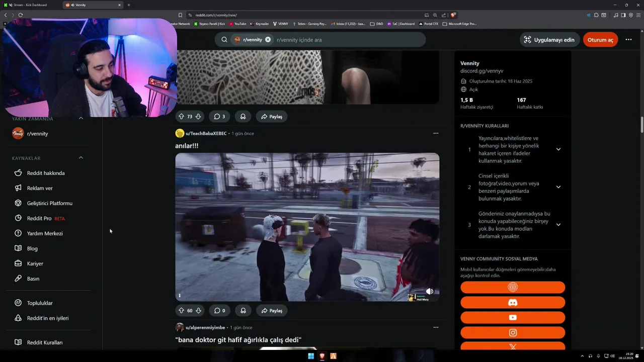Screen dimensions: 644x362
Task: Open Kariyer in the sidebar
Action: tap(35, 263)
